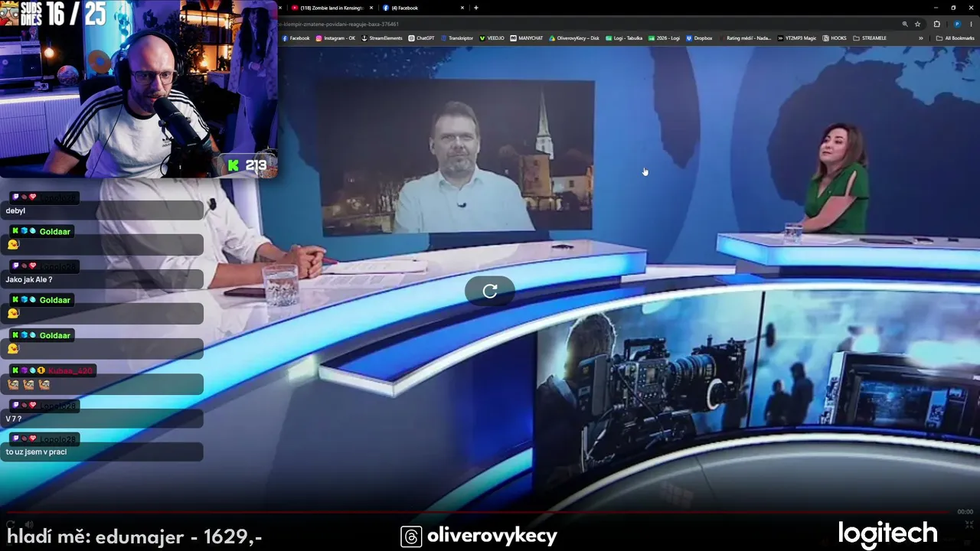Open the OliverovyKecy - Disk bookmark

point(574,38)
